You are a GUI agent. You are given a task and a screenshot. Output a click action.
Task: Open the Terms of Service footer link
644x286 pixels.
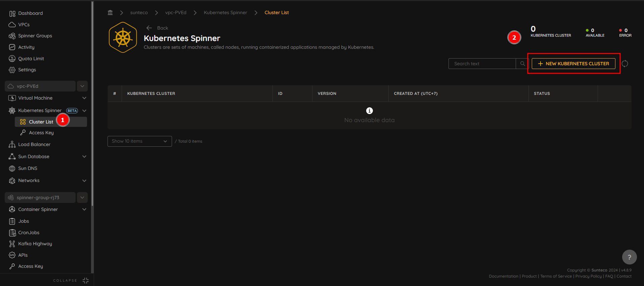click(556, 276)
